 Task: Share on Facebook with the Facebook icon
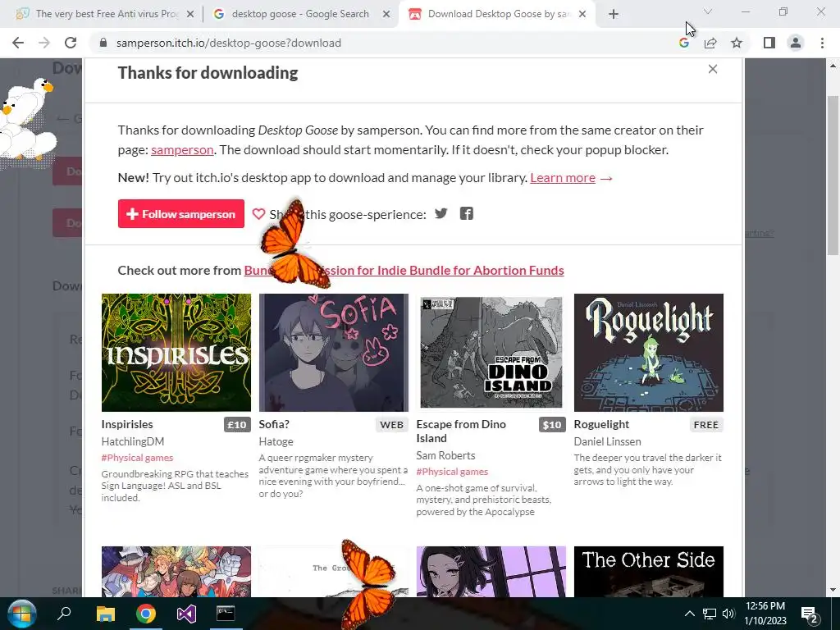(x=467, y=214)
